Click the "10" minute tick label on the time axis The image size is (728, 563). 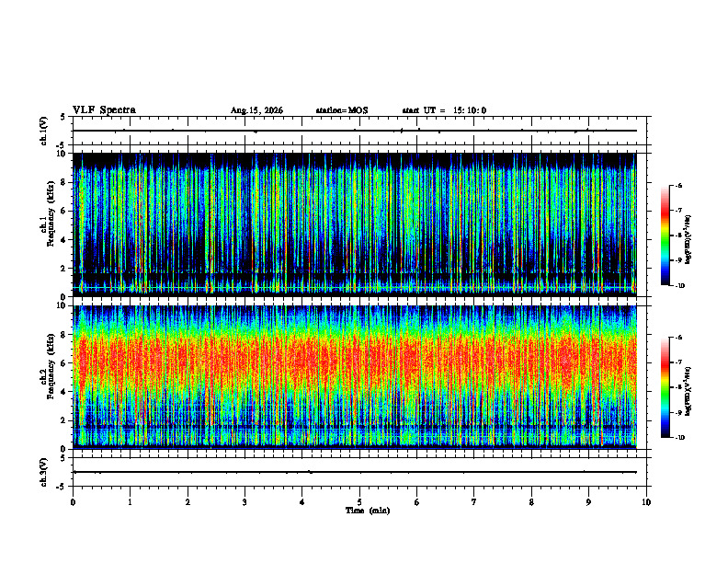coord(646,502)
